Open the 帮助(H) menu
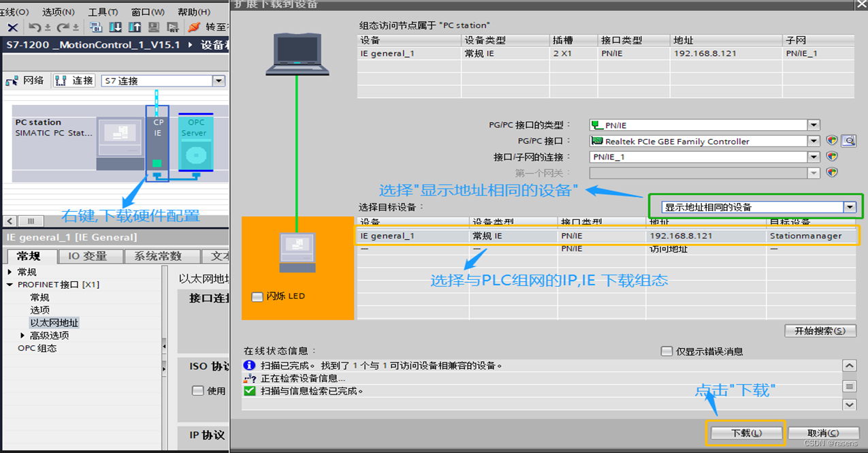The image size is (868, 453). click(x=194, y=12)
